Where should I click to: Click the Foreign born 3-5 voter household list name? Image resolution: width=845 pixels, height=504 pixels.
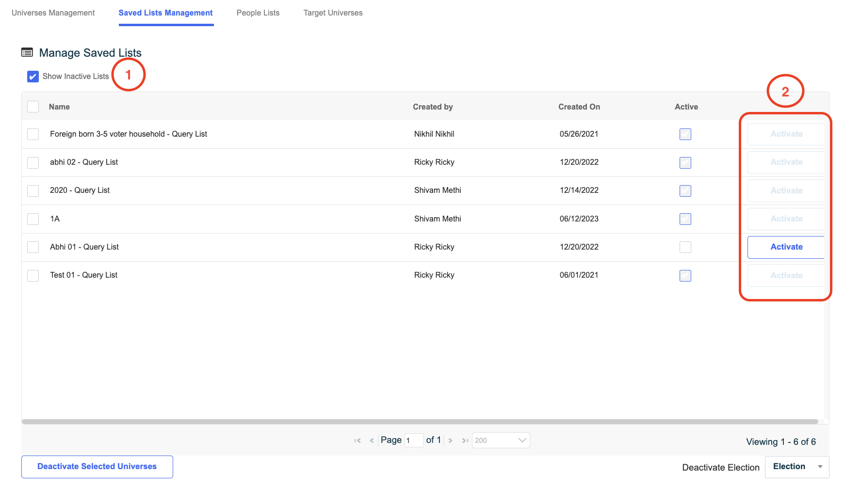click(129, 134)
